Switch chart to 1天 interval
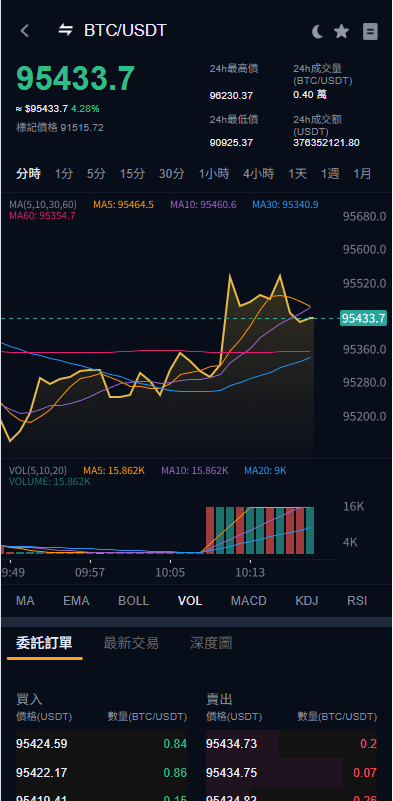The width and height of the screenshot is (393, 801). click(297, 174)
